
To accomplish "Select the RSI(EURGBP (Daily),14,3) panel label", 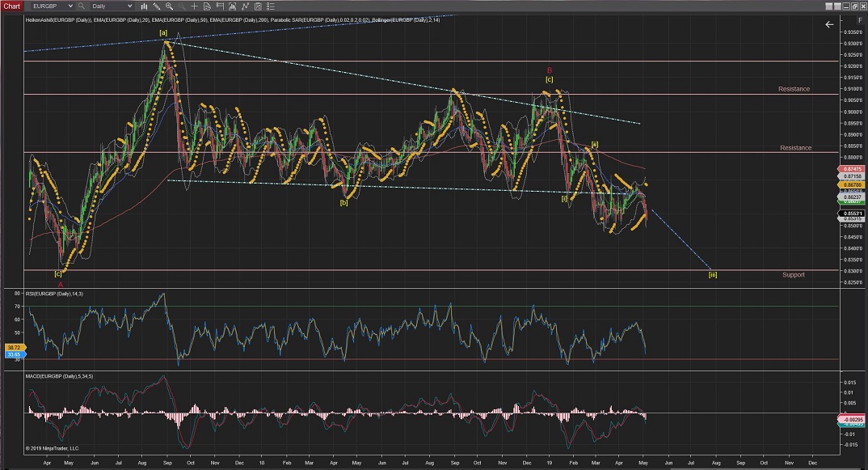I will 54,294.
